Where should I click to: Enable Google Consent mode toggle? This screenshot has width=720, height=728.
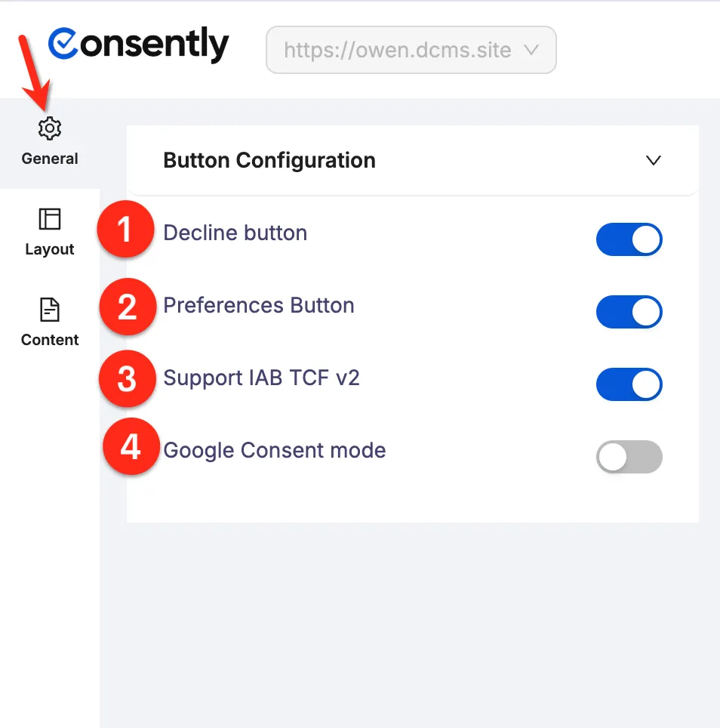(629, 457)
